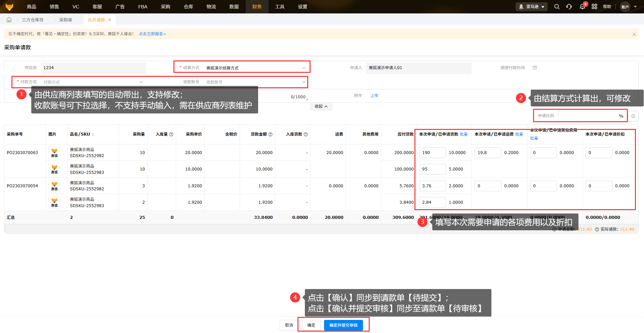Click the 上传 attachment link
The width and height of the screenshot is (644, 333).
[374, 96]
